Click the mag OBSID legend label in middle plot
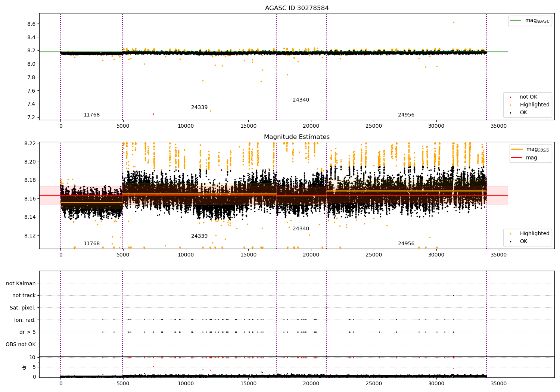Screen dimensions: 560x392 (x=538, y=149)
